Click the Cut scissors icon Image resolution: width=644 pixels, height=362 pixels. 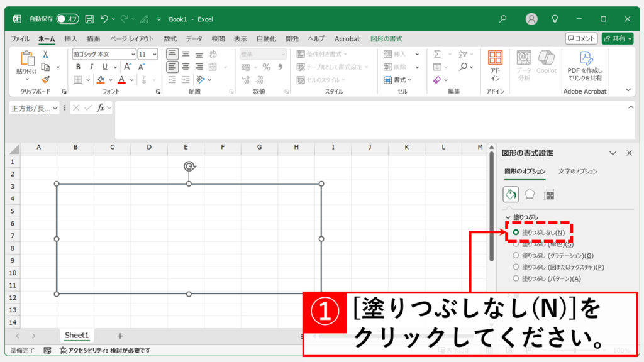pos(45,55)
